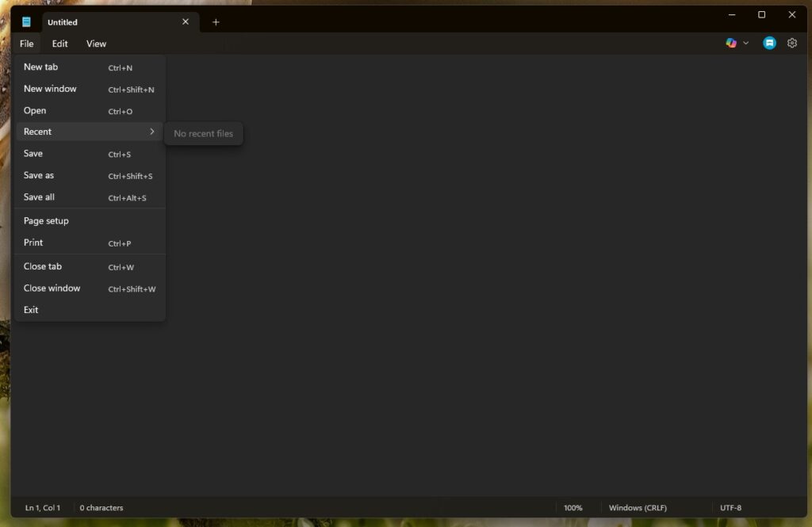Choose New window from File menu
This screenshot has width=812, height=527.
pyautogui.click(x=50, y=89)
